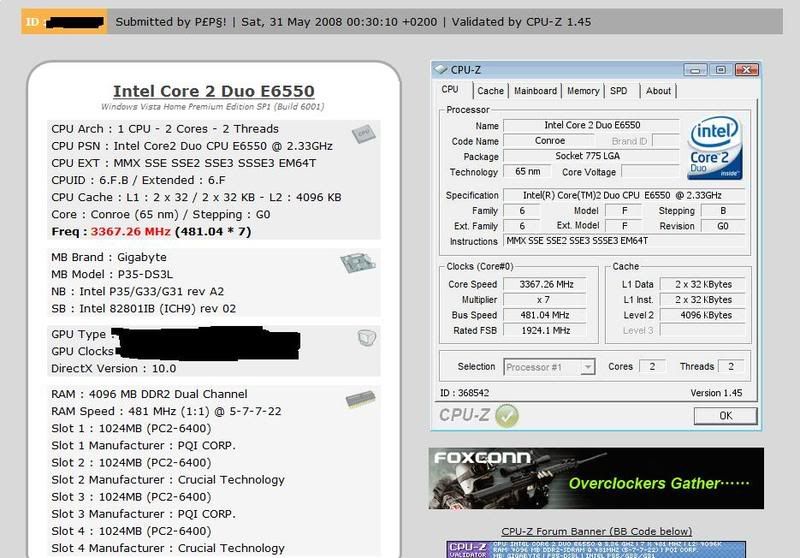Click the Core : Conroe (65 nm) line
800x558 pixels.
pyautogui.click(x=161, y=214)
